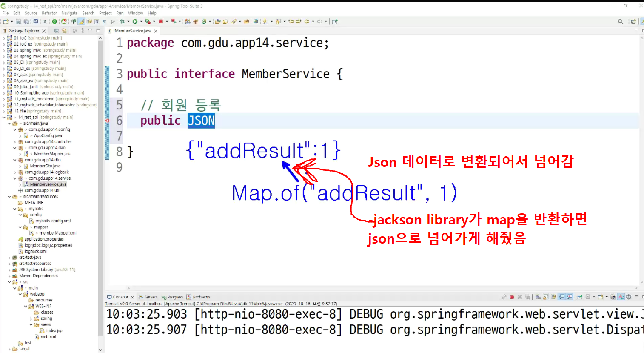Viewport: 644px width, 353px height.
Task: Click the Save All icon
Action: (x=26, y=21)
